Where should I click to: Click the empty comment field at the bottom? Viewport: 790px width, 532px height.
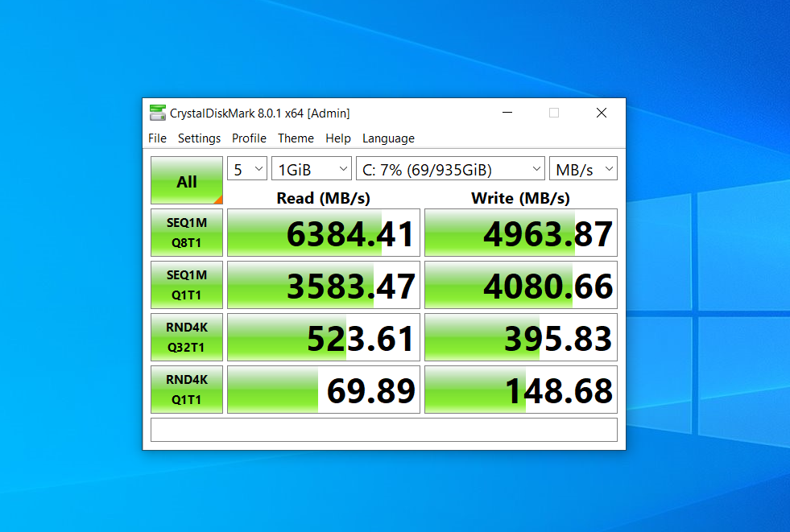tap(384, 430)
